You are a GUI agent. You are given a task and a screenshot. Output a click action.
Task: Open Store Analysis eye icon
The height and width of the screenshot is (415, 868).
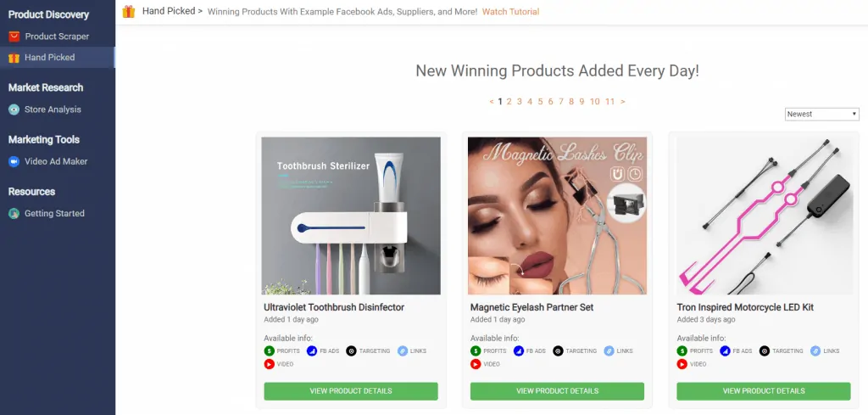[x=14, y=109]
